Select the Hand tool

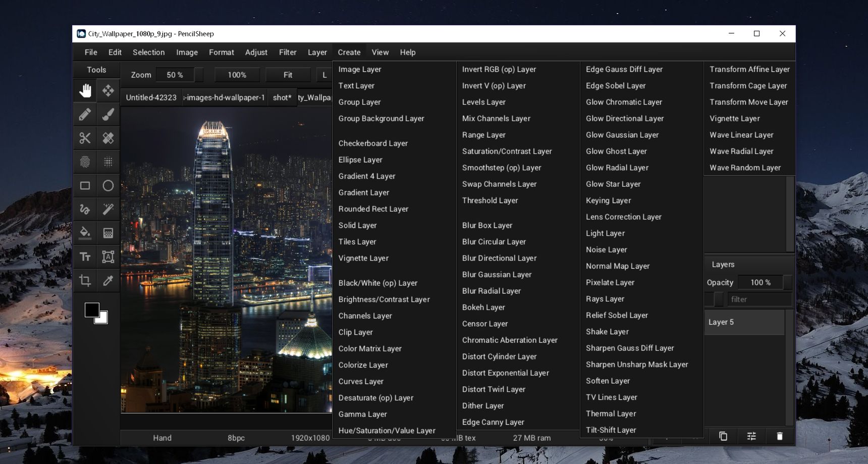pos(85,91)
